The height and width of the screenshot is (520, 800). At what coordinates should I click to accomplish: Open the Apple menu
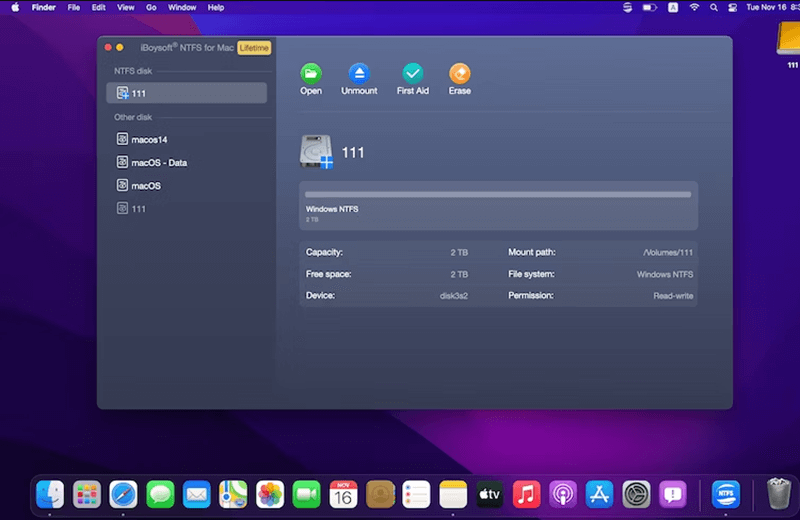[x=15, y=7]
